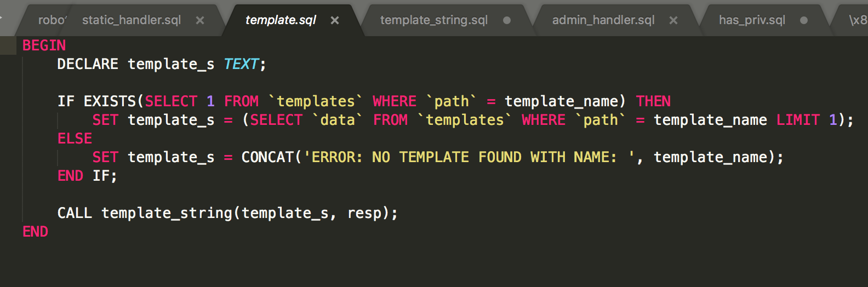868x287 pixels.
Task: Click unsaved dot on template_string.sql tab
Action: pyautogui.click(x=507, y=20)
